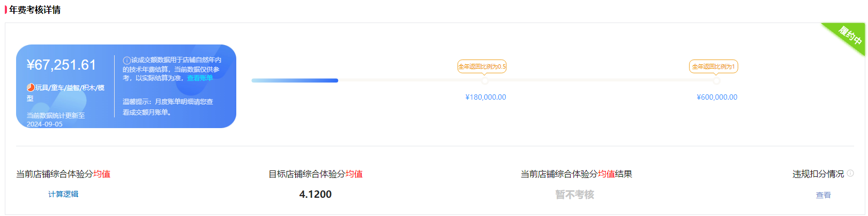This screenshot has width=868, height=216.
Task: Open the 计算逻辑 link
Action: (x=63, y=194)
